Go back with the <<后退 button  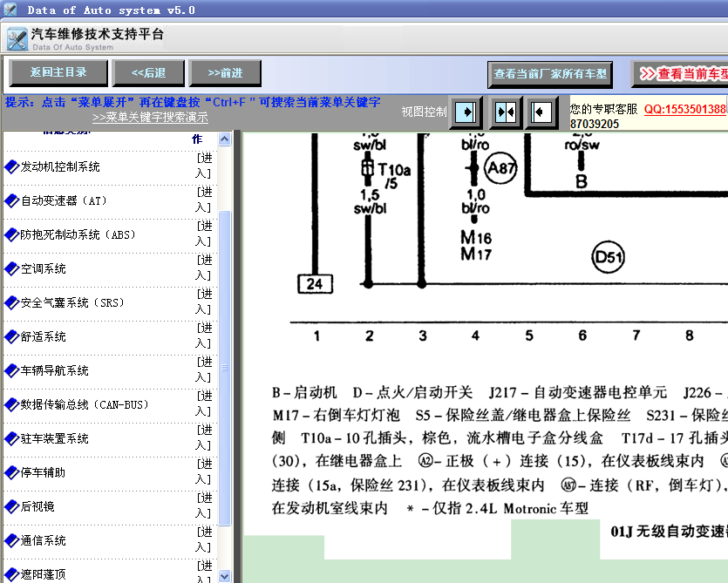(x=148, y=73)
